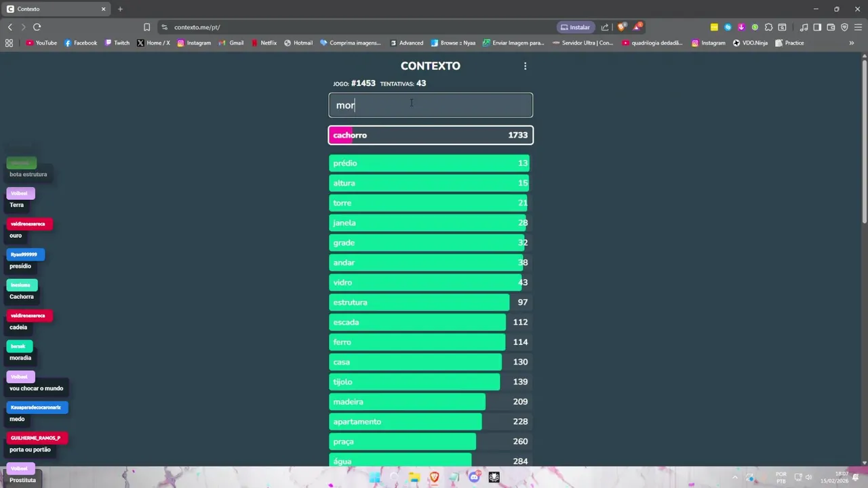The width and height of the screenshot is (868, 488).
Task: Show hidden system tray icons chevron
Action: point(734,477)
